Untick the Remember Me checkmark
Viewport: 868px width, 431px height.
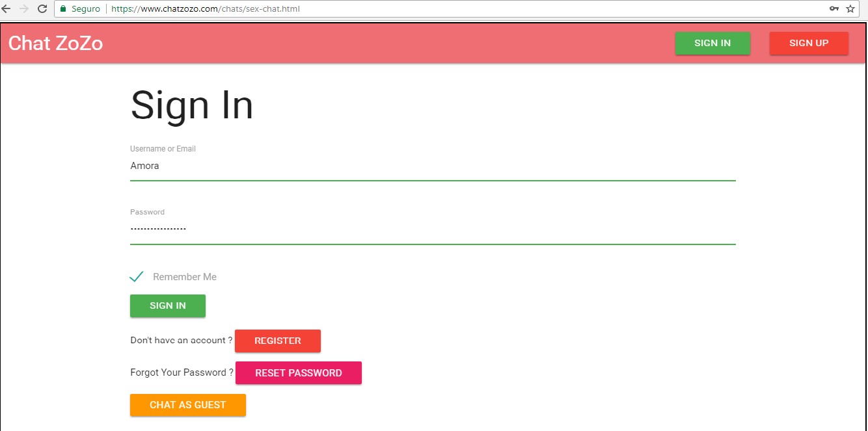(136, 277)
